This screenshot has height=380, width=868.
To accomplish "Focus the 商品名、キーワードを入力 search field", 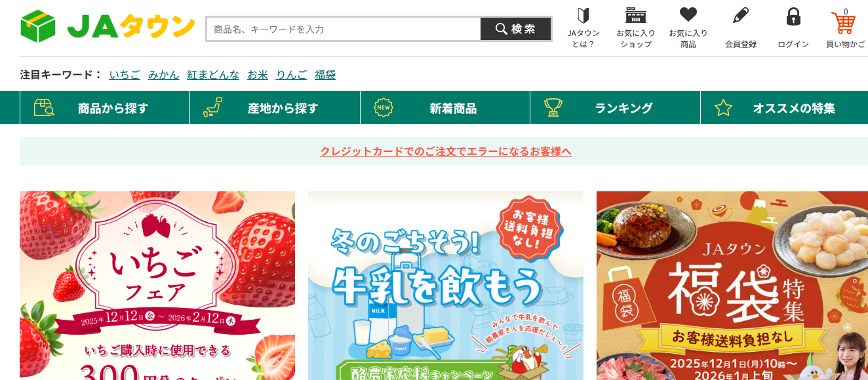I will [x=344, y=29].
